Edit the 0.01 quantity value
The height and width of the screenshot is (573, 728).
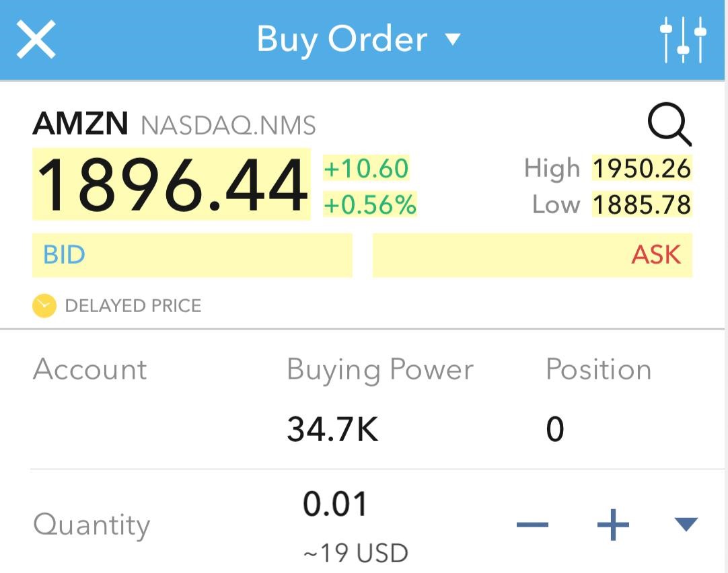[335, 504]
